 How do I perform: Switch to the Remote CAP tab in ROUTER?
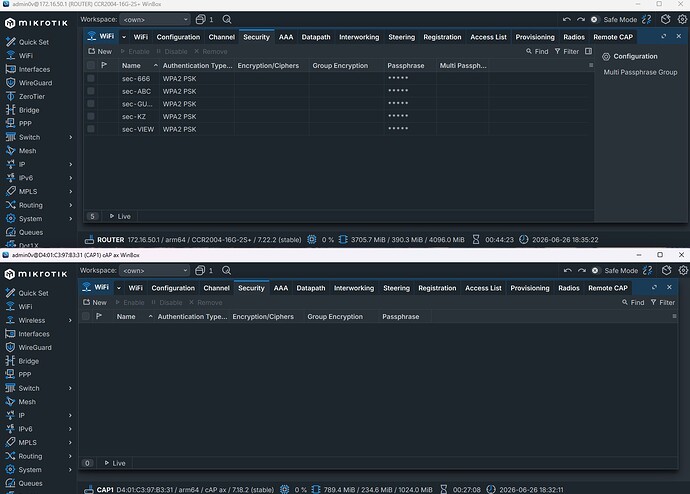pyautogui.click(x=613, y=37)
